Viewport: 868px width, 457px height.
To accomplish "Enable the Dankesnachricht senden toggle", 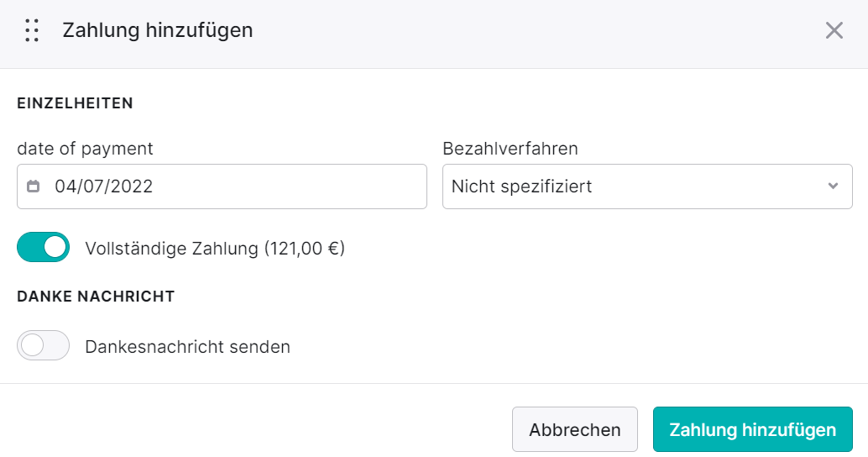I will [x=43, y=345].
